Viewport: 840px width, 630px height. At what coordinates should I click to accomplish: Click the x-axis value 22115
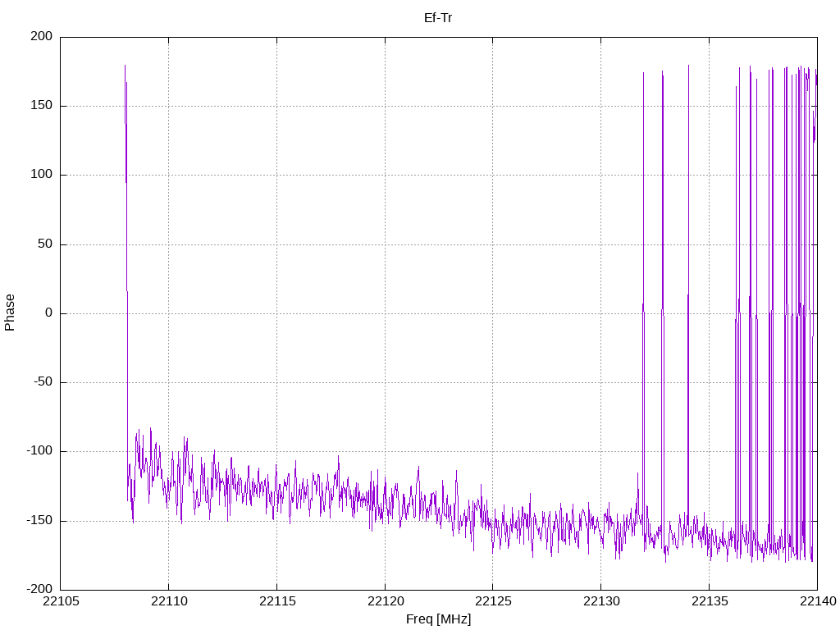[277, 601]
